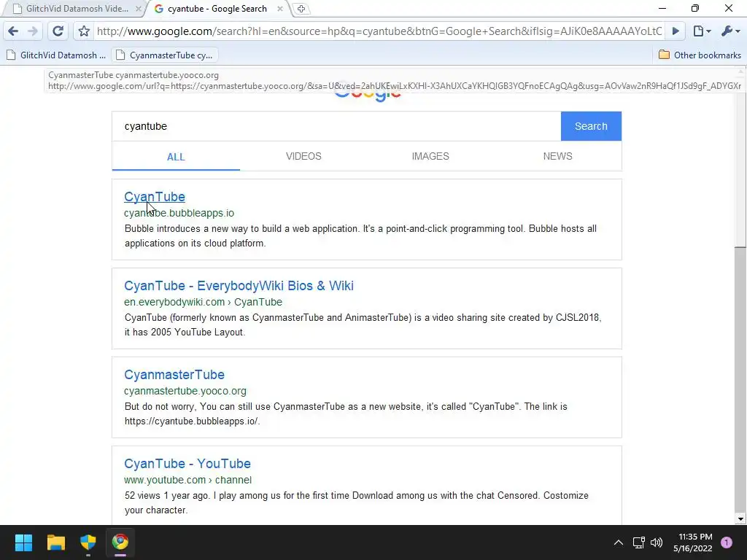Open the CyanTube - YouTube result
Viewport: 747px width, 560px height.
coord(187,464)
